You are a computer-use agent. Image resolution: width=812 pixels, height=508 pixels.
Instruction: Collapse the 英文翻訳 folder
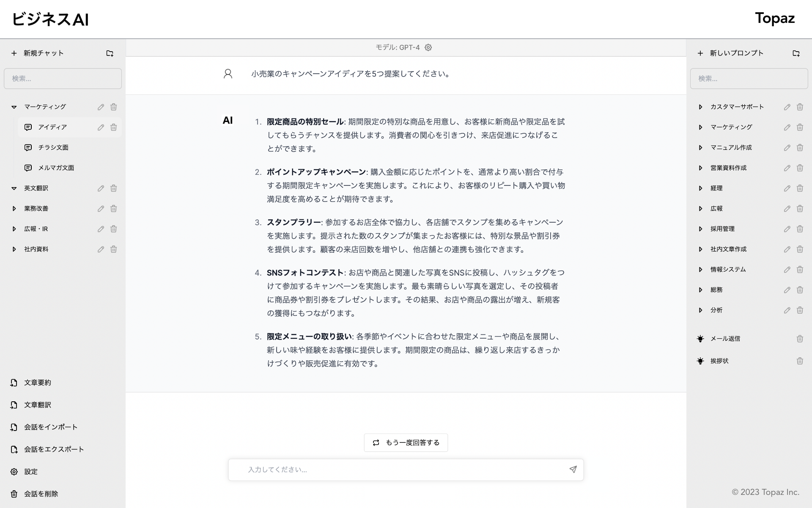14,188
